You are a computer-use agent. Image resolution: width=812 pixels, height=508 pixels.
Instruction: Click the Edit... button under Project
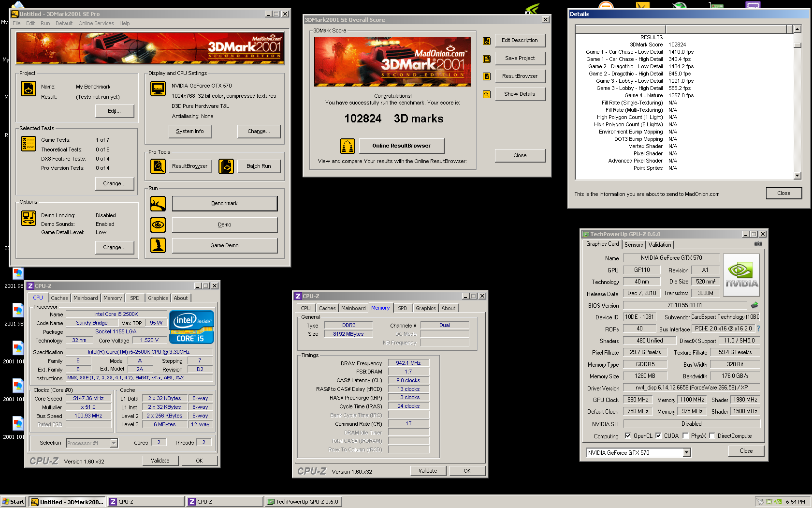[115, 111]
